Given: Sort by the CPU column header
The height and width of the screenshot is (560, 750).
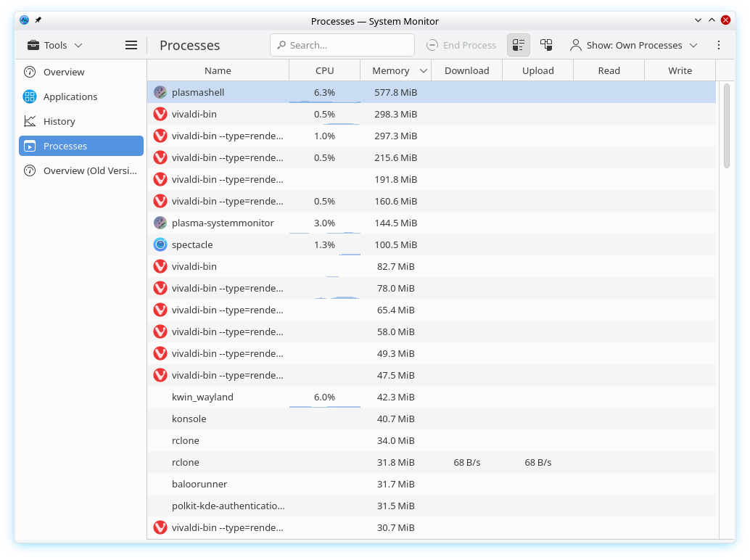Looking at the screenshot, I should [x=324, y=70].
